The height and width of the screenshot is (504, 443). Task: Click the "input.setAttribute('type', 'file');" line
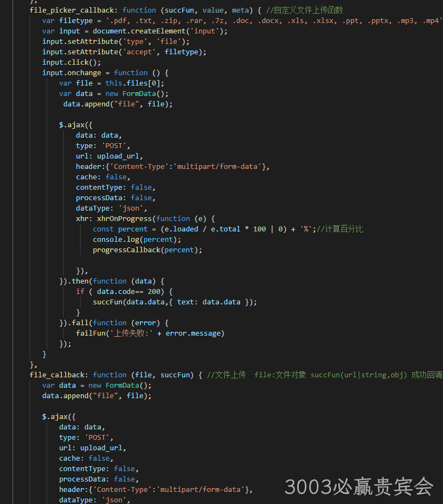pos(116,42)
